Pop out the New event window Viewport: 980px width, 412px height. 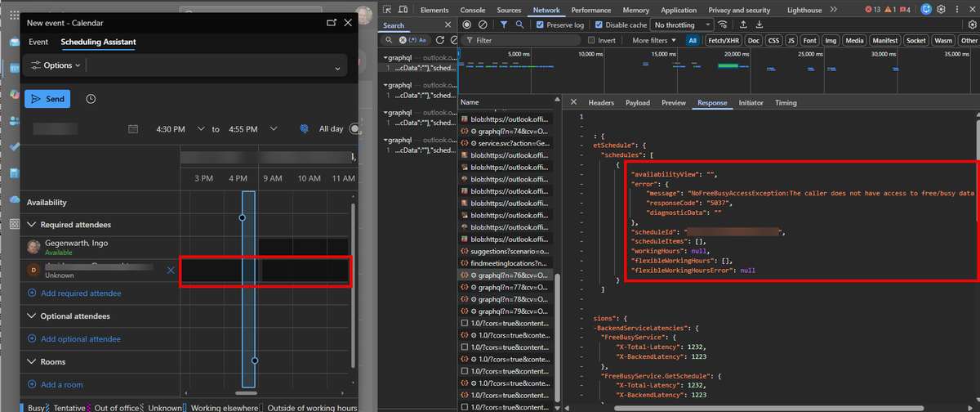(x=331, y=23)
